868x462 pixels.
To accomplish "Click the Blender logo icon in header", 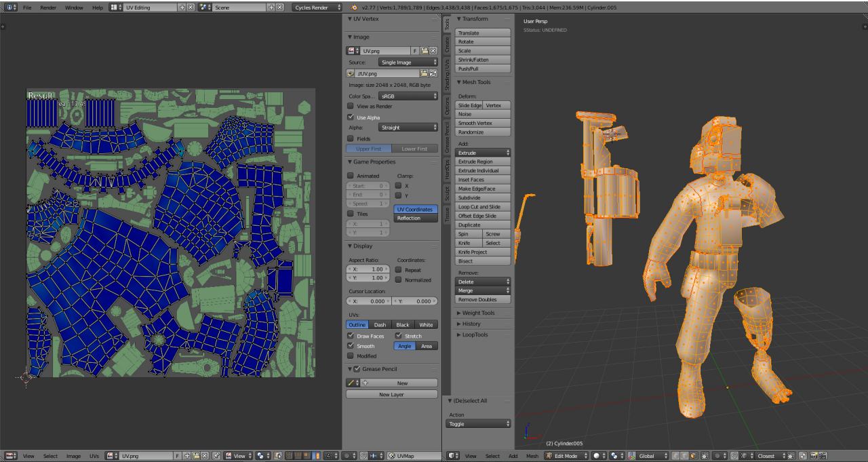I will 353,7.
